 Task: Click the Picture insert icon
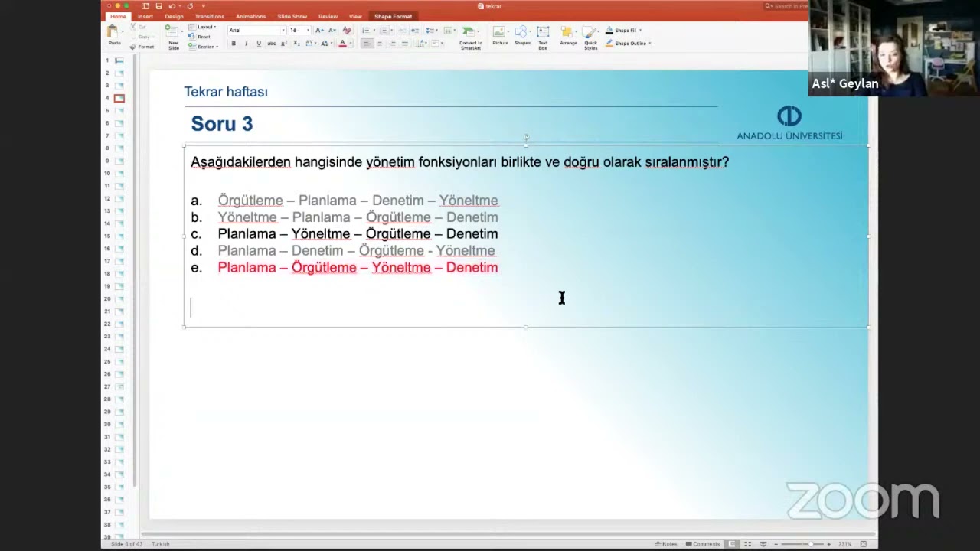click(500, 35)
